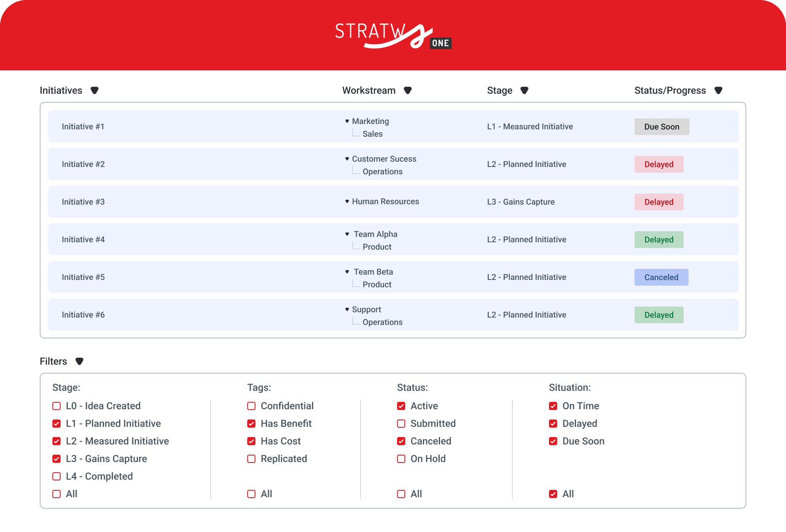
Task: Click the green Delayed badge for Initiative #6
Action: tap(659, 315)
